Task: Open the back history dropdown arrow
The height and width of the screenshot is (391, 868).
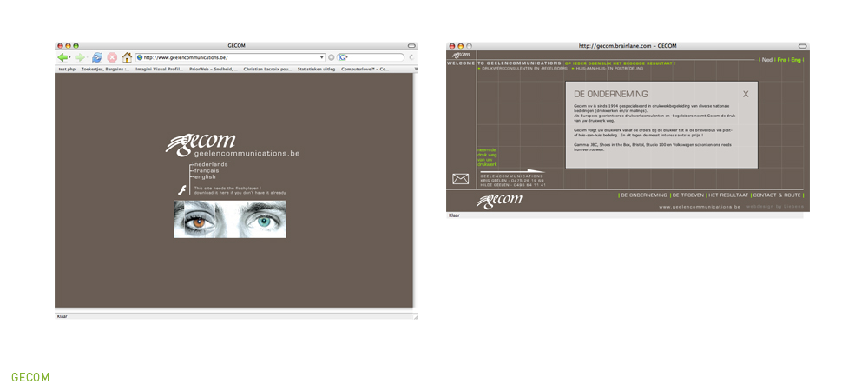Action: [x=69, y=58]
